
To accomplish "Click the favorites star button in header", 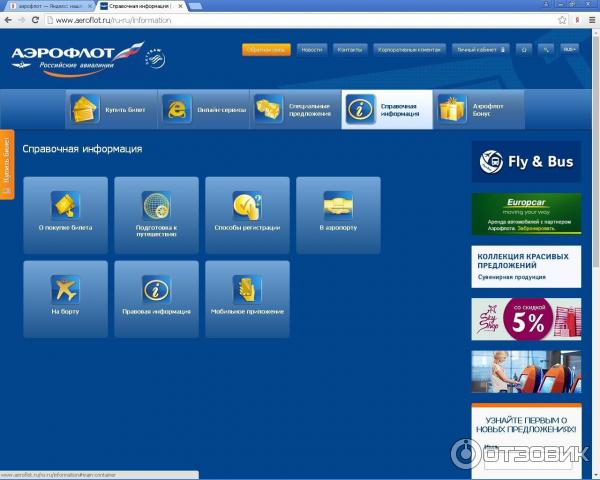I will tap(524, 50).
